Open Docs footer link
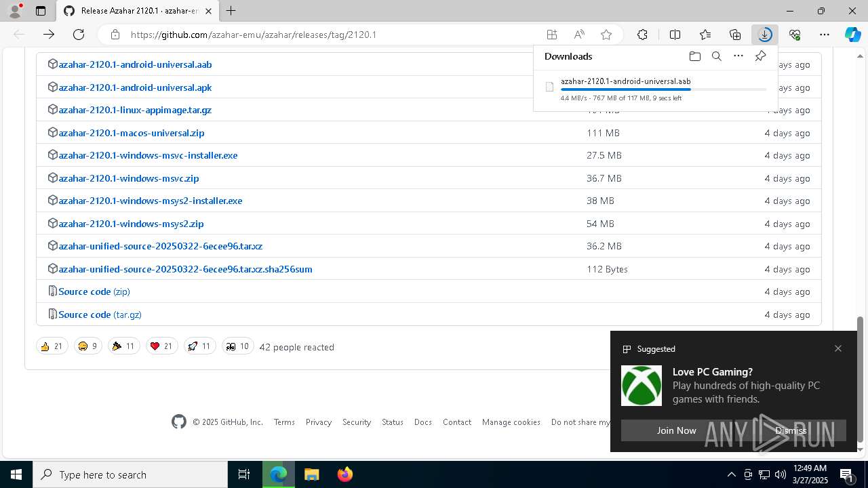Viewport: 868px width, 488px height. [x=423, y=422]
